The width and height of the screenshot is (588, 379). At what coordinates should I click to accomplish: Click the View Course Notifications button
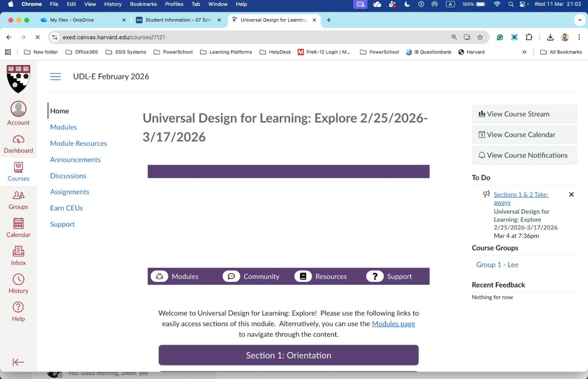(x=524, y=155)
